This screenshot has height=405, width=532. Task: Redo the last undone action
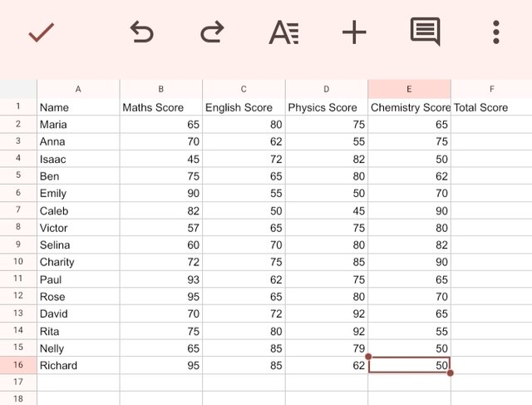212,33
